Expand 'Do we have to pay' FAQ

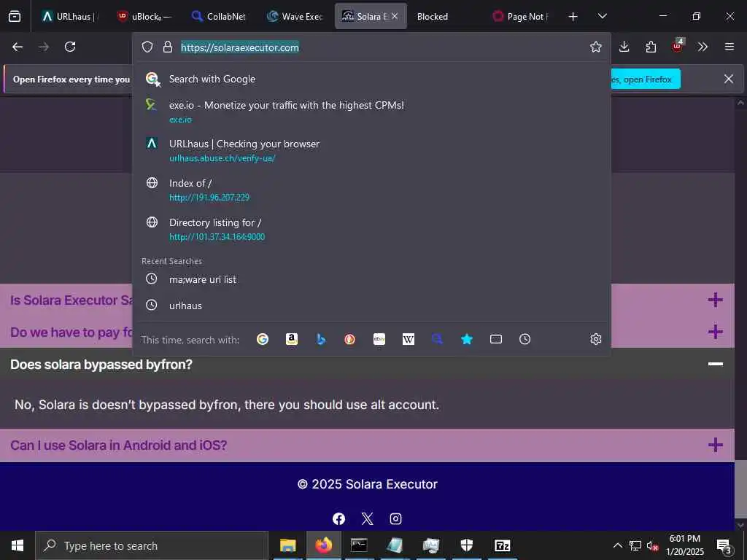(x=368, y=332)
